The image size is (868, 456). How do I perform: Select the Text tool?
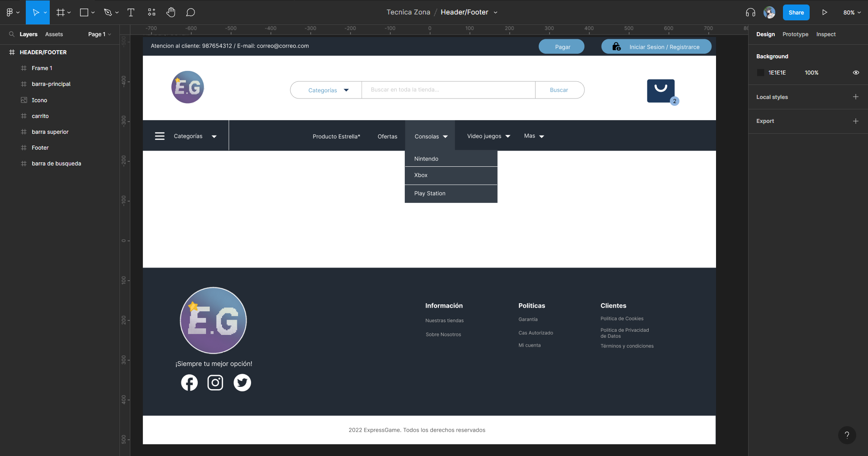131,12
